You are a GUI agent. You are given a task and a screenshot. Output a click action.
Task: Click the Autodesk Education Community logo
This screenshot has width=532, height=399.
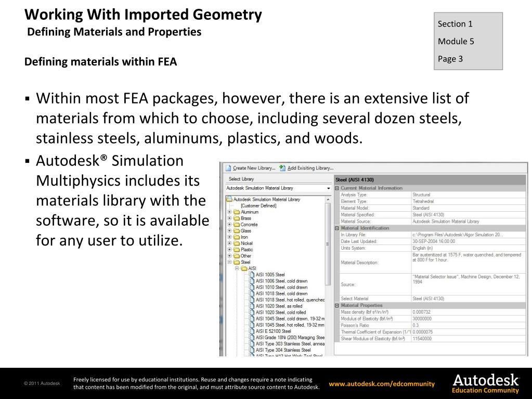click(486, 383)
